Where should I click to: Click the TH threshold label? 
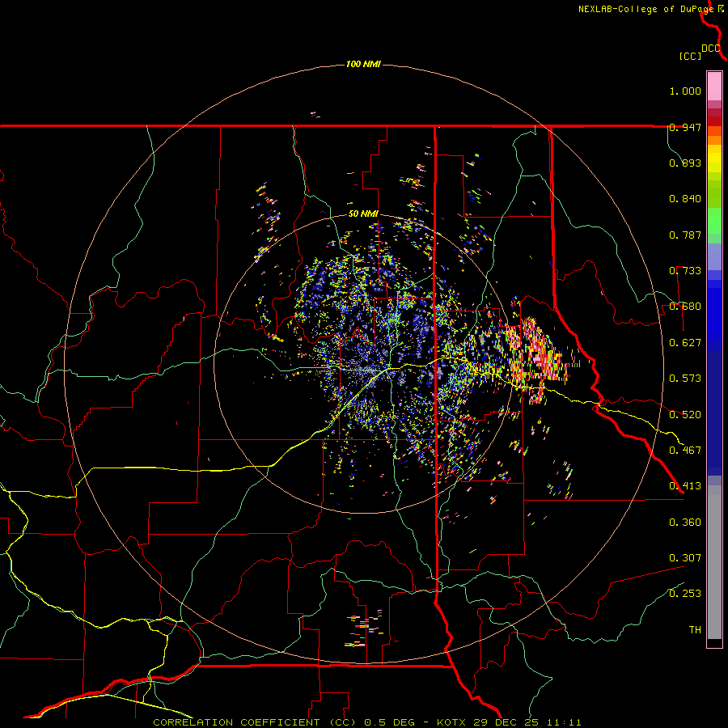695,630
